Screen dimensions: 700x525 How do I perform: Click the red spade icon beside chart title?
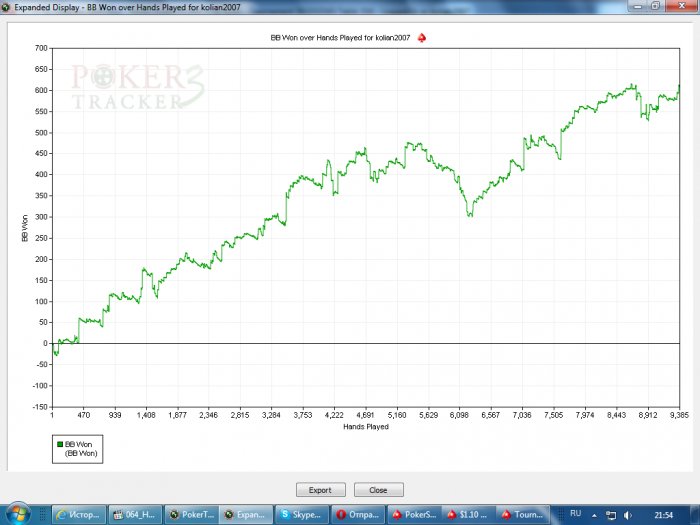point(421,38)
